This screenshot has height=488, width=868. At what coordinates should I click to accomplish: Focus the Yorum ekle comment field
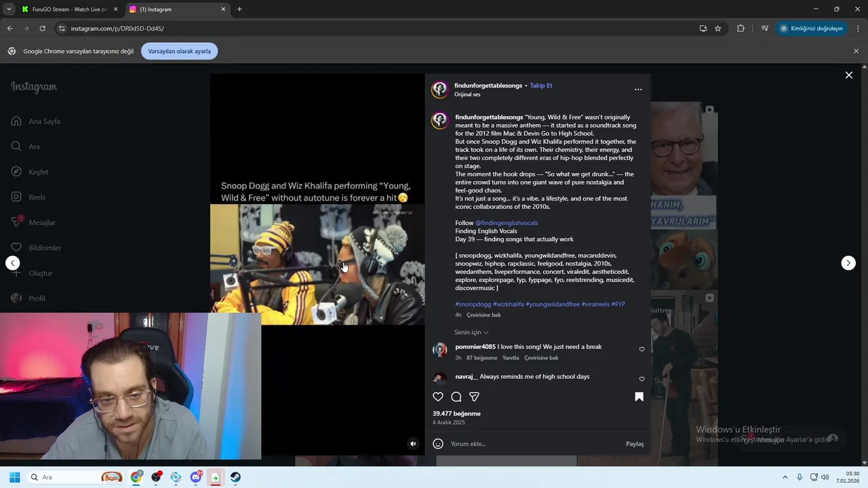pos(536,444)
